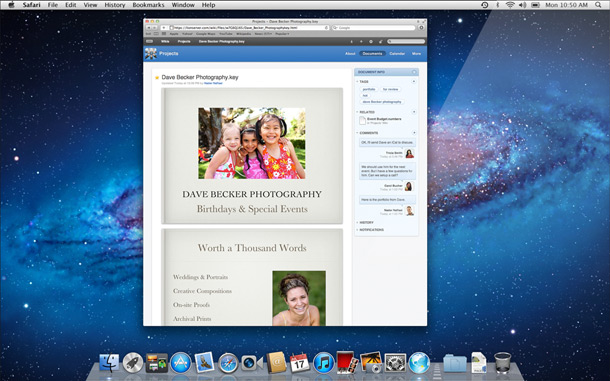Image resolution: width=610 pixels, height=381 pixels.
Task: Click the "for review" tag
Action: click(x=390, y=89)
